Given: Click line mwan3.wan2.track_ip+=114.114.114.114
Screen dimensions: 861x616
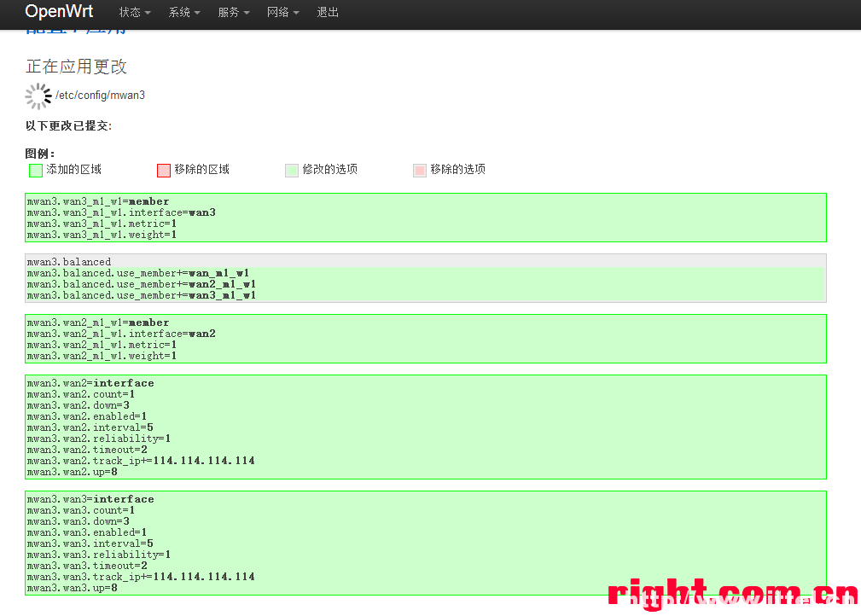Looking at the screenshot, I should 141,461.
